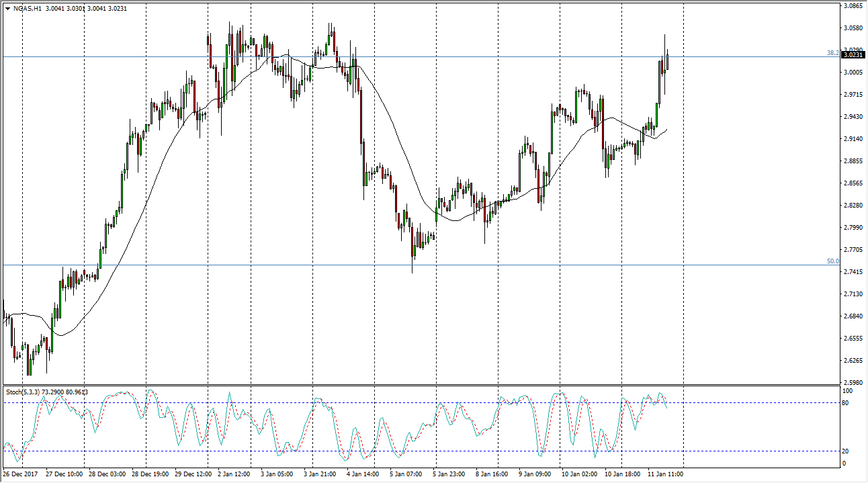
Task: Click the 11 Jan 11:00 time label
Action: pyautogui.click(x=665, y=474)
